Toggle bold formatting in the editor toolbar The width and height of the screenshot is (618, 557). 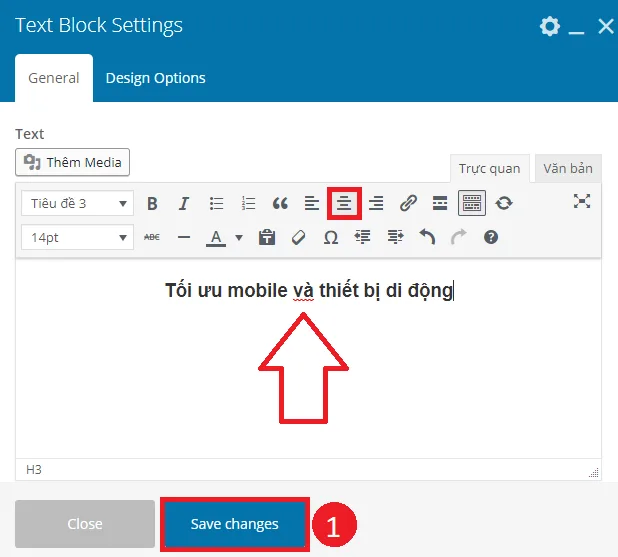click(152, 203)
